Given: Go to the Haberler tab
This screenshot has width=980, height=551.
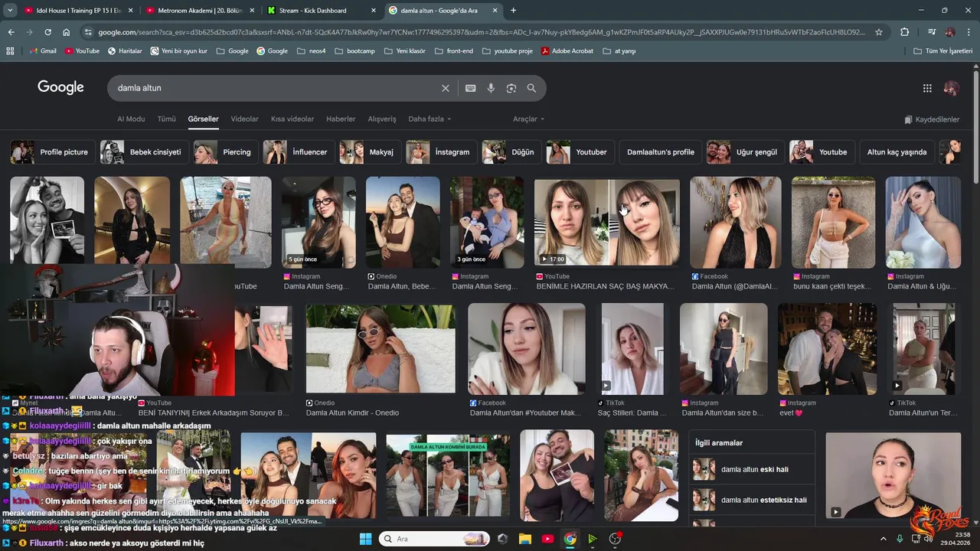Looking at the screenshot, I should point(341,119).
